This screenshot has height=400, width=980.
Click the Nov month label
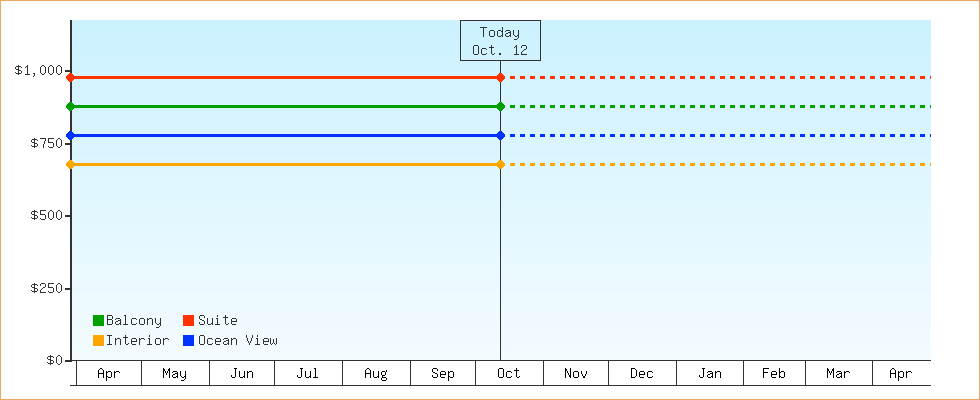point(576,374)
